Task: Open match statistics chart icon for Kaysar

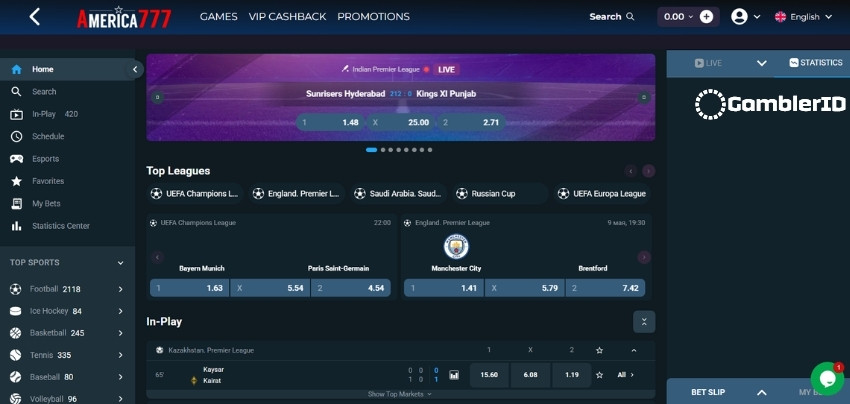Action: click(x=454, y=375)
